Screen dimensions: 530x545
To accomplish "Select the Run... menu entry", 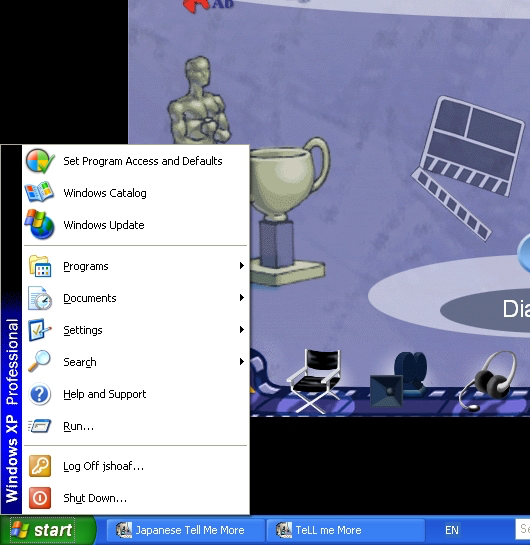I will pyautogui.click(x=136, y=426).
